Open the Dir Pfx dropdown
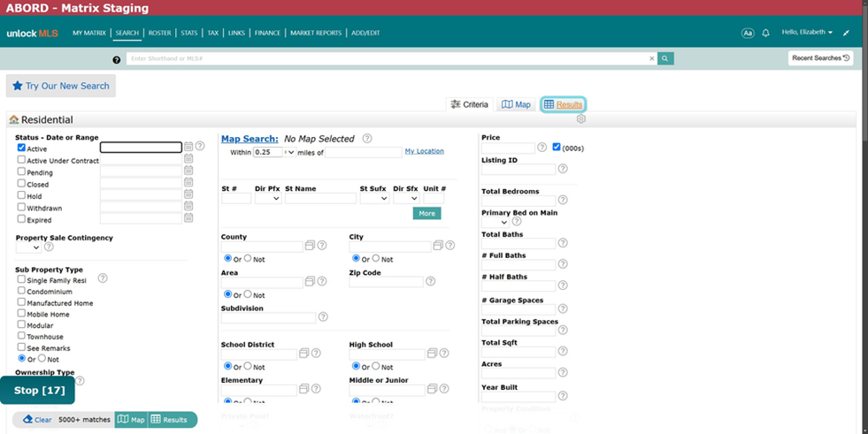The image size is (868, 434). [268, 199]
